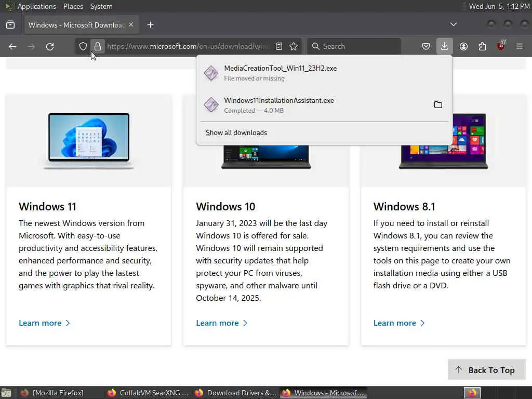Click the Windows 8.1 heading
Image resolution: width=532 pixels, height=399 pixels.
click(404, 207)
